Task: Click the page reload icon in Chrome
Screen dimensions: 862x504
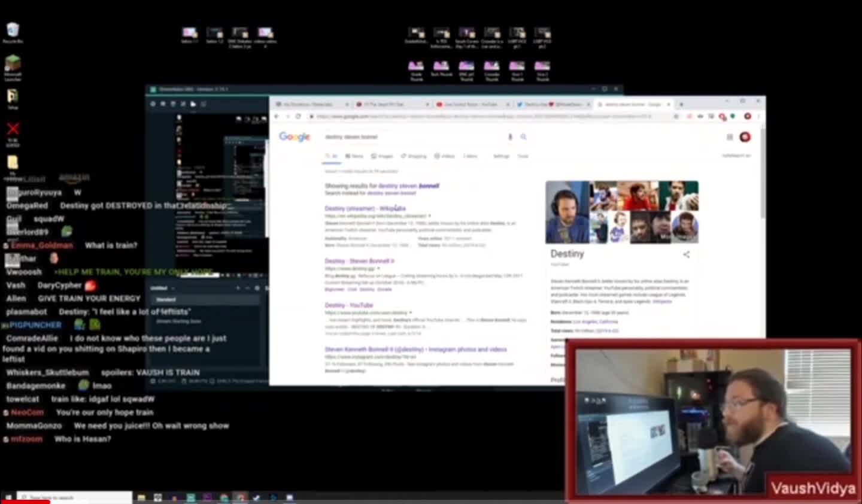Action: coord(299,116)
